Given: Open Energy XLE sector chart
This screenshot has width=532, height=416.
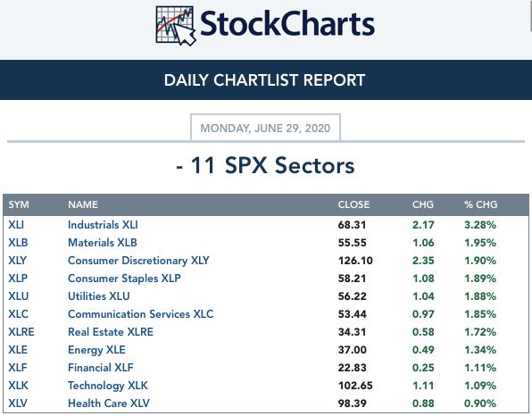Looking at the screenshot, I should pos(96,350).
